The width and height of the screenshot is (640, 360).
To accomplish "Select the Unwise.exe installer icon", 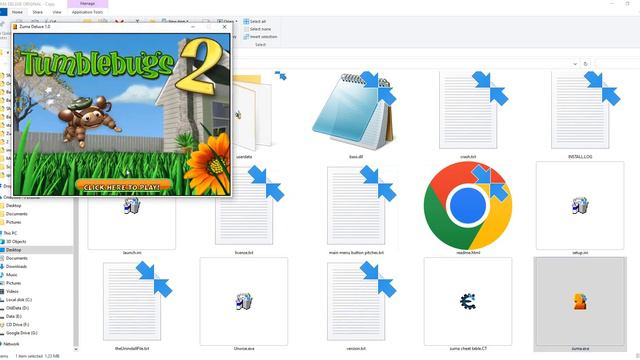I will click(x=244, y=302).
